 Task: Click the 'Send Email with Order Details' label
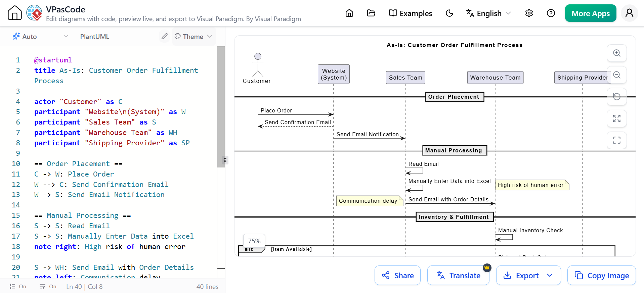tap(448, 199)
